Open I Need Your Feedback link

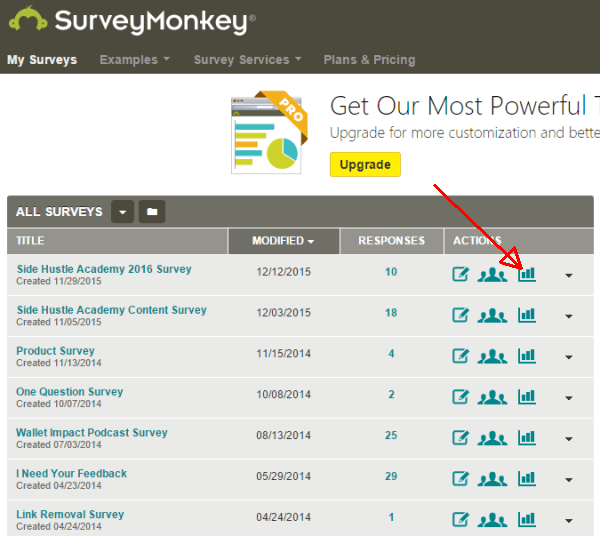coord(72,474)
